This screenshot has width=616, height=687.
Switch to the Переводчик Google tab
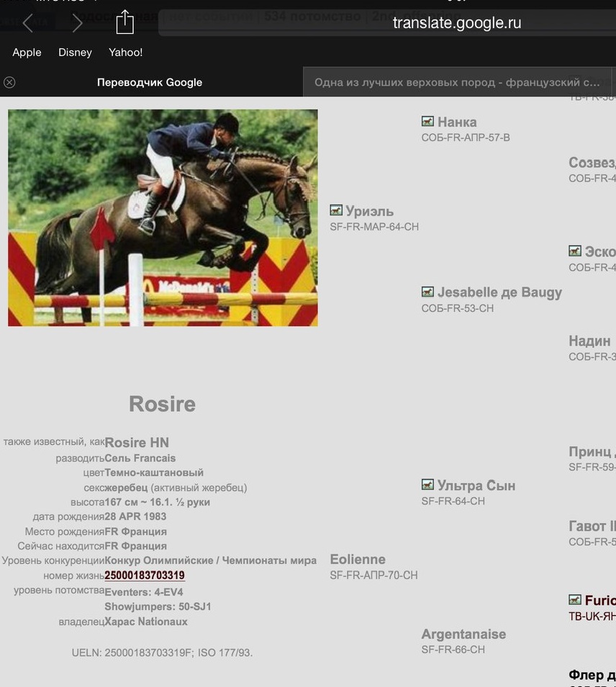coord(149,82)
